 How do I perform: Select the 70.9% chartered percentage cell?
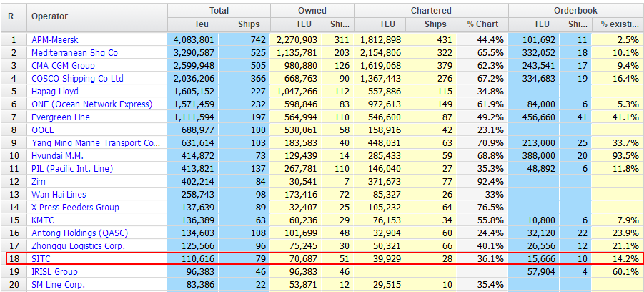[x=482, y=142]
